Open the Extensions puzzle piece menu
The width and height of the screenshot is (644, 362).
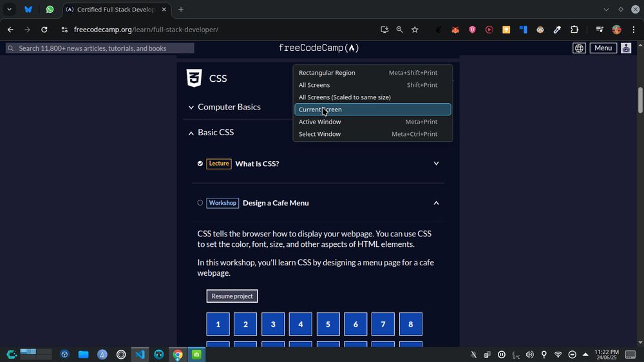click(574, 30)
